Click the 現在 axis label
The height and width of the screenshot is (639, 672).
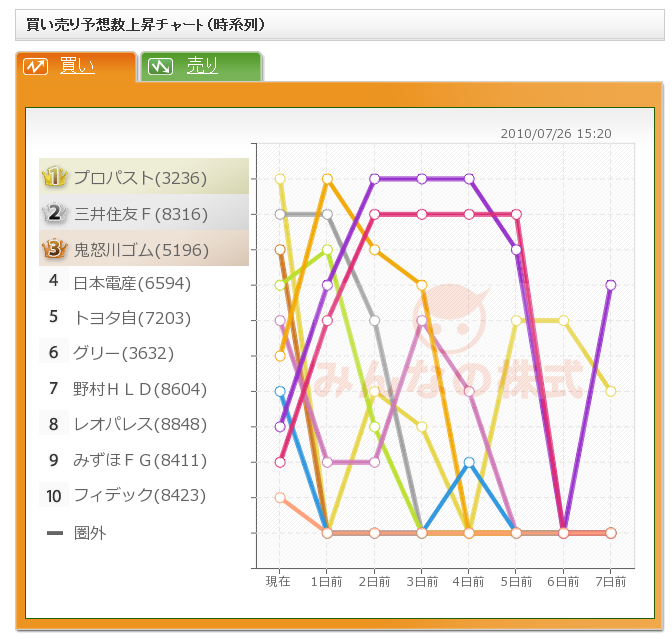coord(278,581)
